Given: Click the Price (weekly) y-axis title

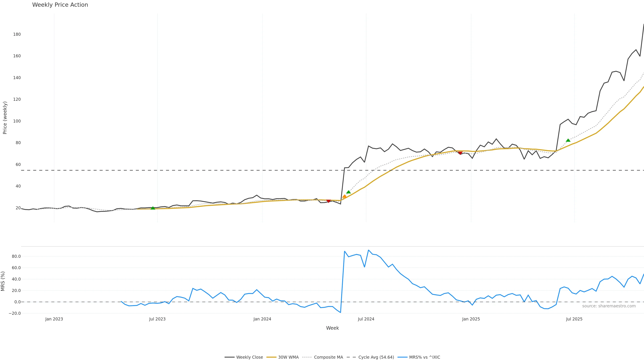Looking at the screenshot, I should (5, 118).
